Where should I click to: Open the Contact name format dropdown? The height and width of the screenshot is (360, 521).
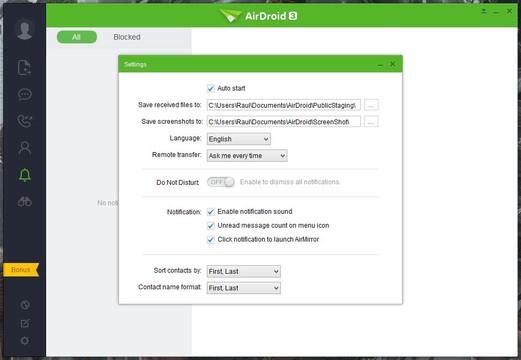pyautogui.click(x=244, y=288)
